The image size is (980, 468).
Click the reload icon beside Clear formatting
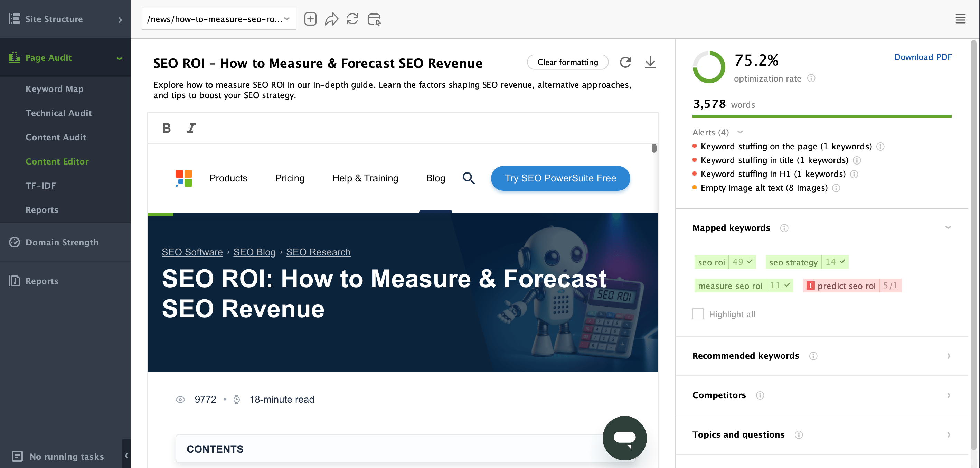point(625,62)
